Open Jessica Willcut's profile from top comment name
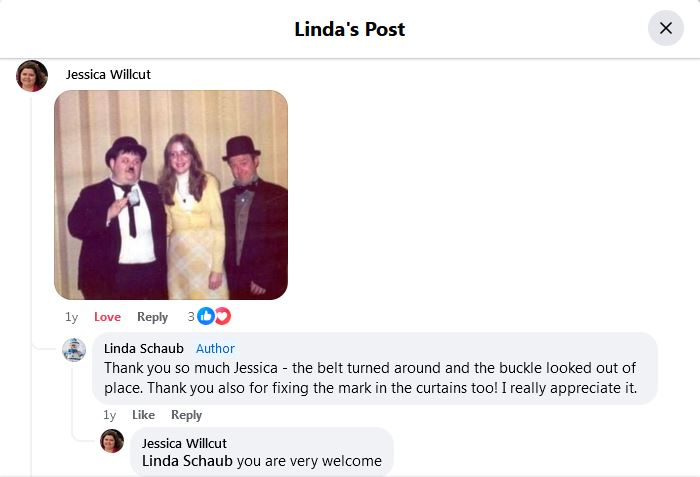This screenshot has width=700, height=477. click(x=108, y=74)
